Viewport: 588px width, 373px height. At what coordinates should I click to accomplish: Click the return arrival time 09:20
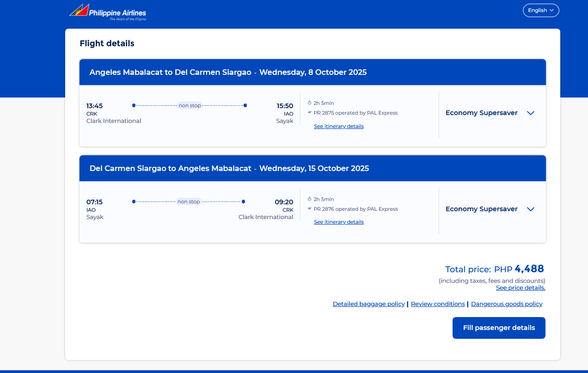pos(284,202)
